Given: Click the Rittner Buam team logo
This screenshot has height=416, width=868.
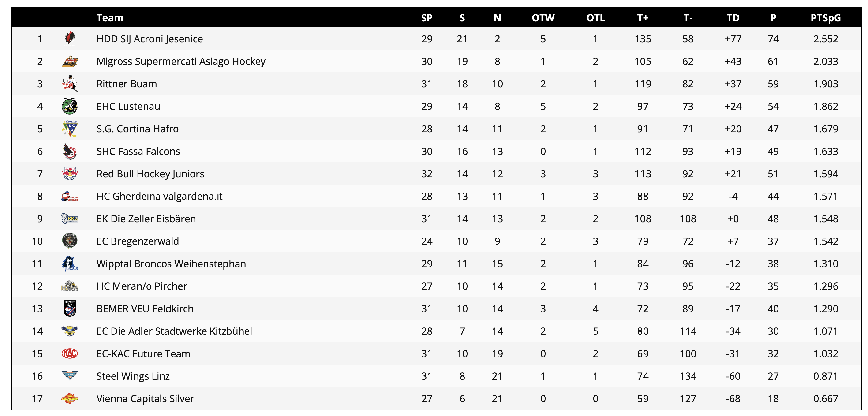Looking at the screenshot, I should [70, 84].
